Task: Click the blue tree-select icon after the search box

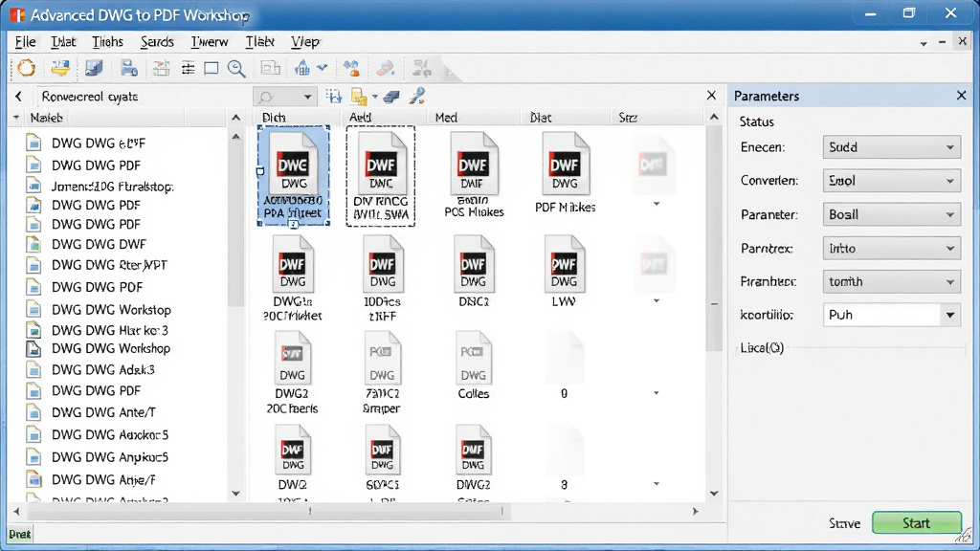Action: point(334,97)
